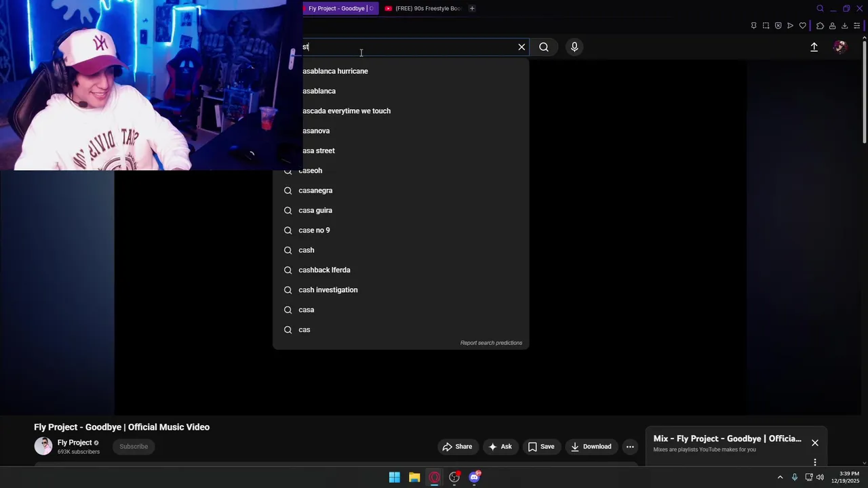Select suggestion 'caseoh'
The height and width of the screenshot is (488, 868).
(x=401, y=171)
